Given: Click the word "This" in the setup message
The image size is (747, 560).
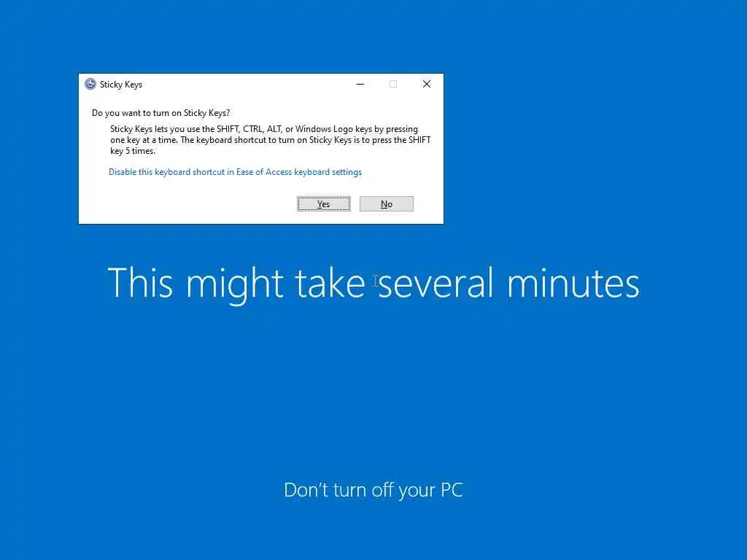Looking at the screenshot, I should 140,283.
